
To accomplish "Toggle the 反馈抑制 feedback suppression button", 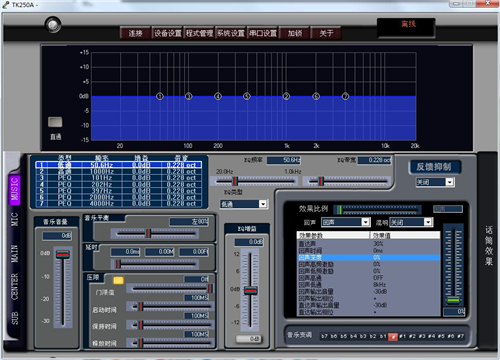I will [x=435, y=167].
